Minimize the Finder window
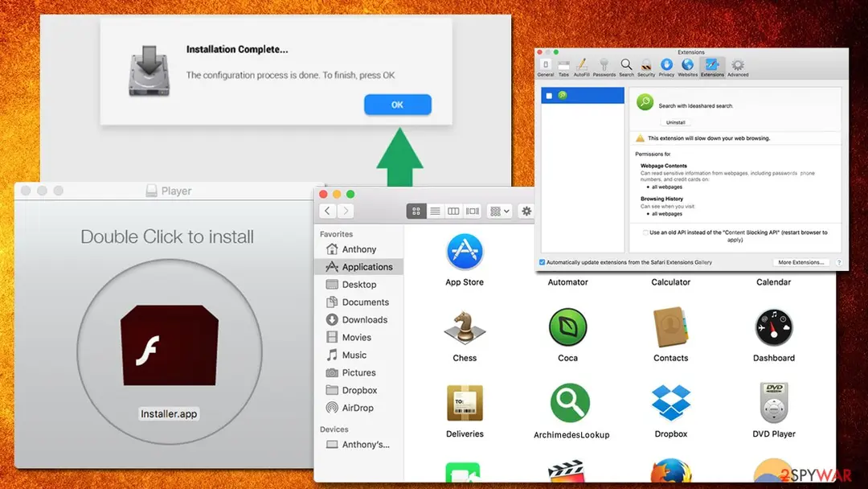868x489 pixels. tap(337, 195)
